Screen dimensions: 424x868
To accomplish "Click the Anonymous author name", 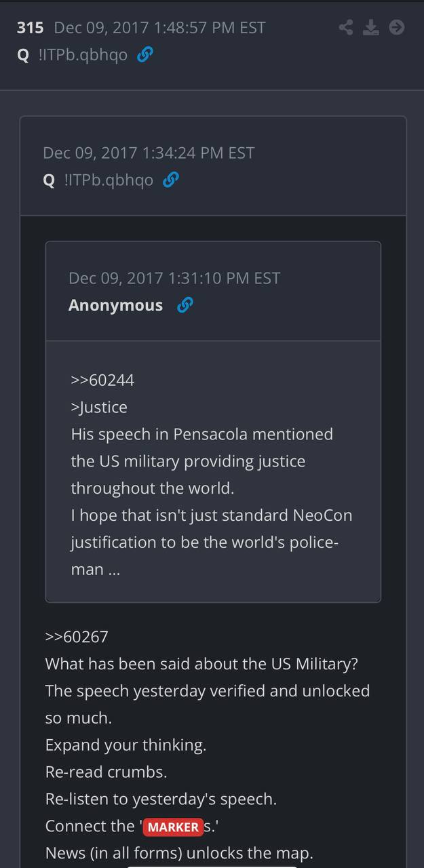I will pos(115,305).
